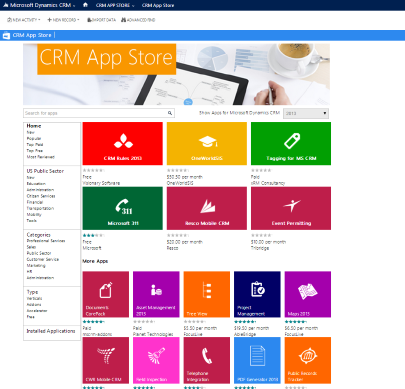The image size is (405, 389).
Task: Open the US Public Sector section
Action: [45, 171]
